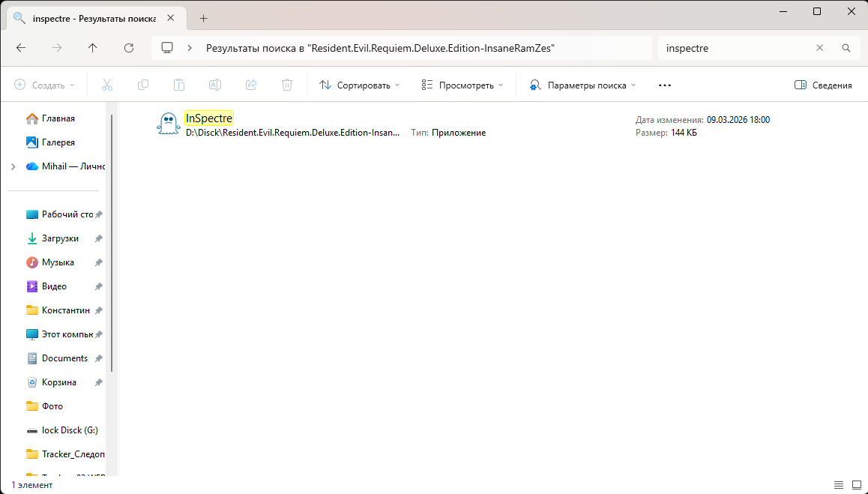
Task: Click the Delete trash icon
Action: (287, 85)
